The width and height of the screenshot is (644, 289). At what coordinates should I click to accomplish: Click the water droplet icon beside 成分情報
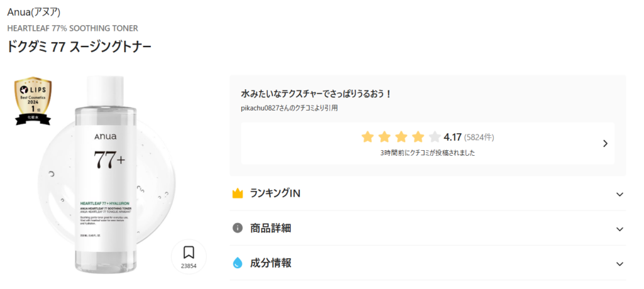(x=238, y=263)
